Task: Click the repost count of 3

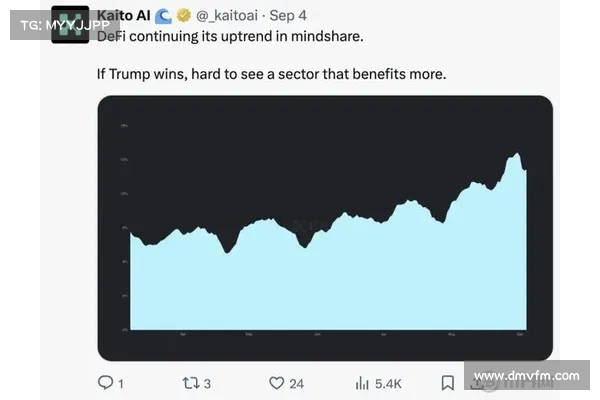Action: (x=207, y=383)
